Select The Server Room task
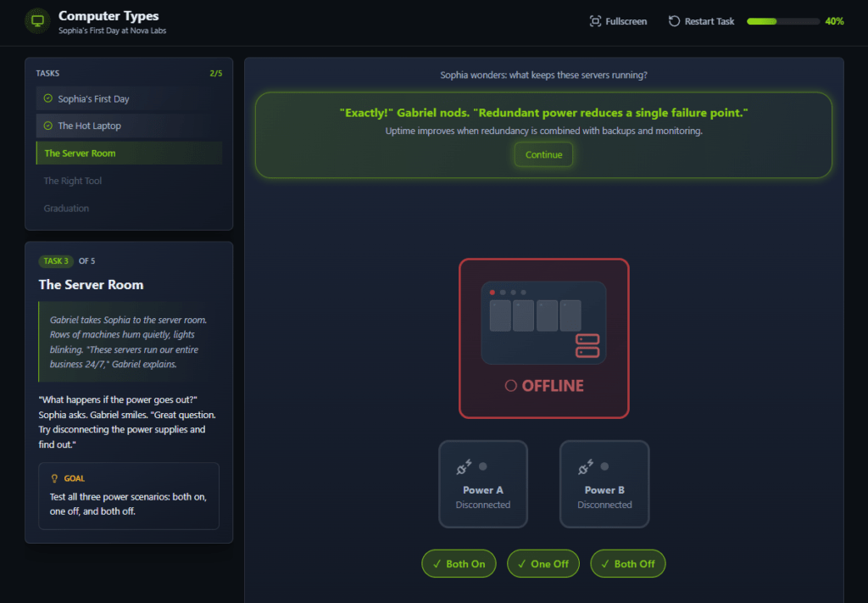 point(129,154)
